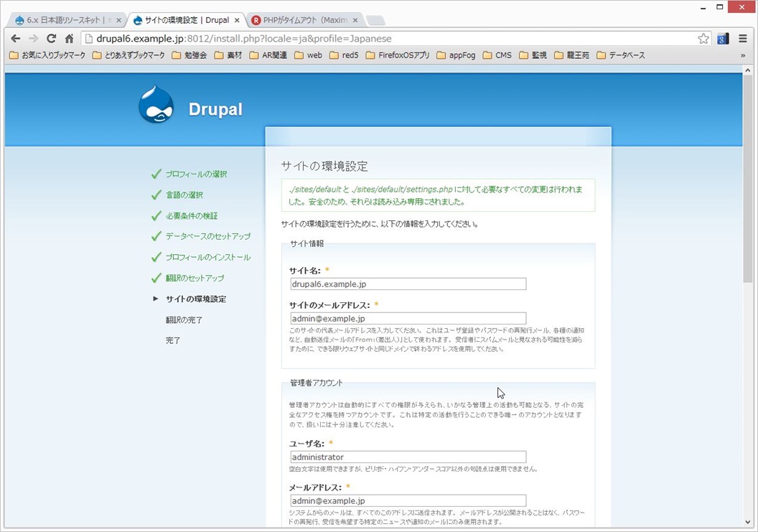758x532 pixels.
Task: Click プロフィールのインストール step
Action: tap(208, 257)
